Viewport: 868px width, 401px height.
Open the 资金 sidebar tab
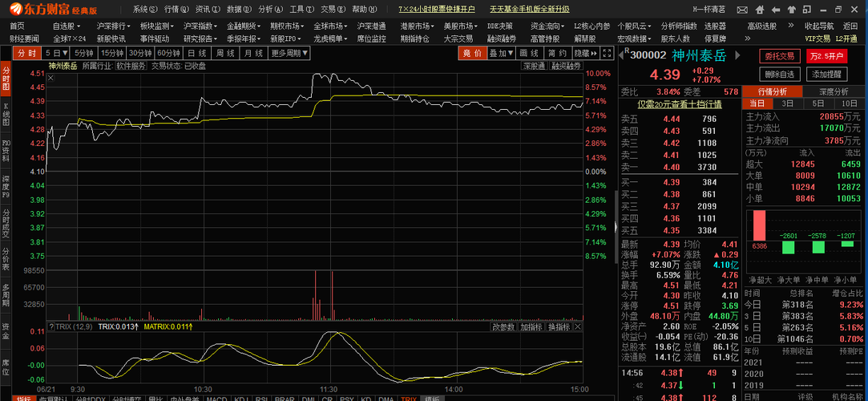point(6,331)
